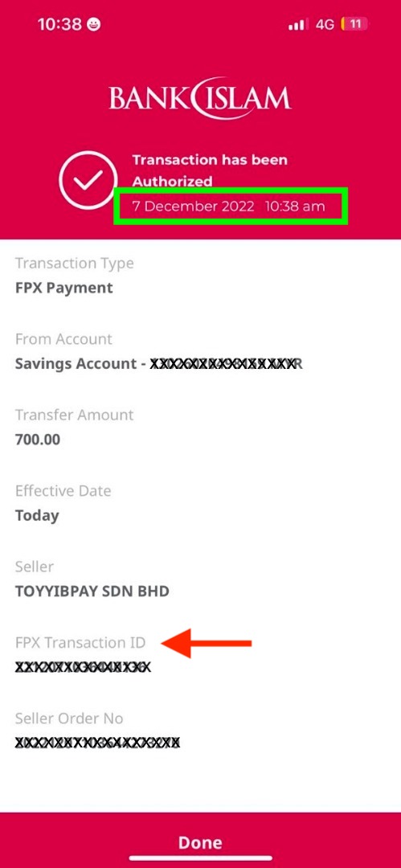The width and height of the screenshot is (401, 868).
Task: Click the Bank Islam logo
Action: 200,98
